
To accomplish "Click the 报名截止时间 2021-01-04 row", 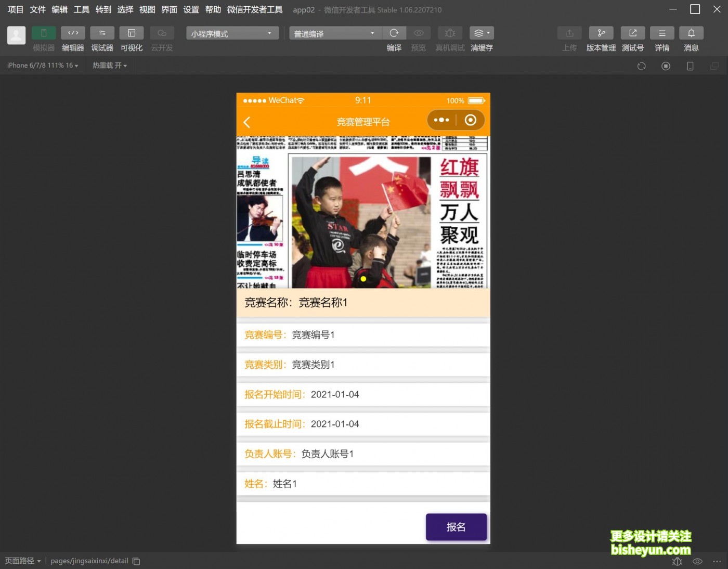I will pos(363,424).
